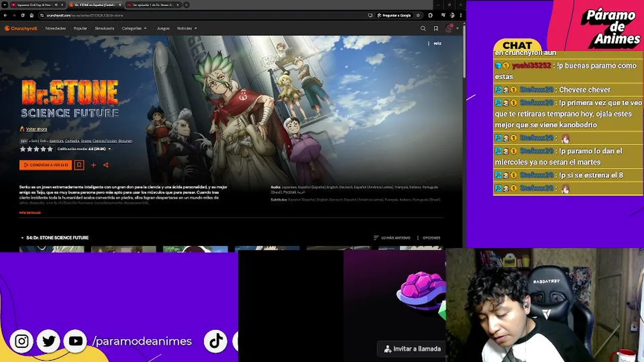Open the first episode thumbnail in list
Screen dimensions: 644x362
(52, 249)
